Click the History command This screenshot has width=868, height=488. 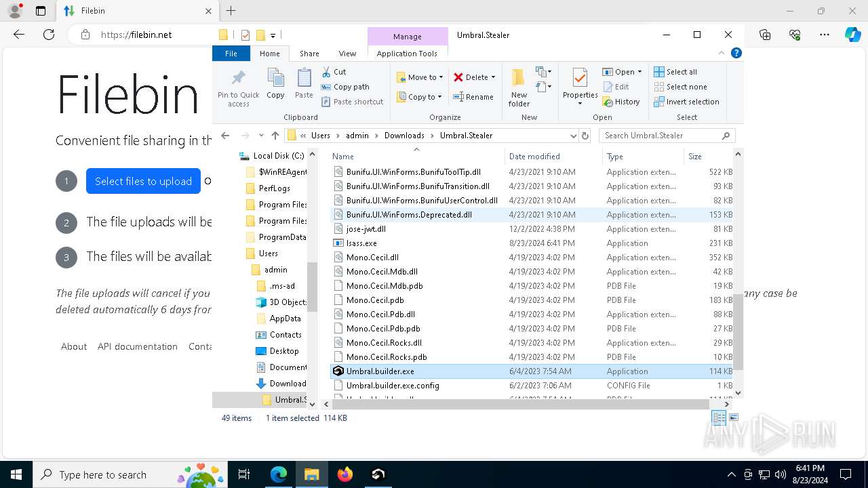(620, 102)
